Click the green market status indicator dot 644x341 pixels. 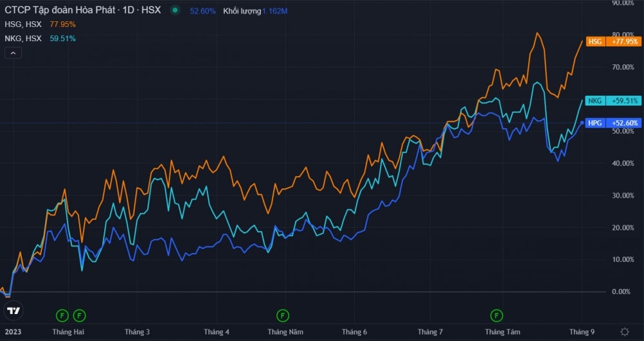pyautogui.click(x=175, y=10)
